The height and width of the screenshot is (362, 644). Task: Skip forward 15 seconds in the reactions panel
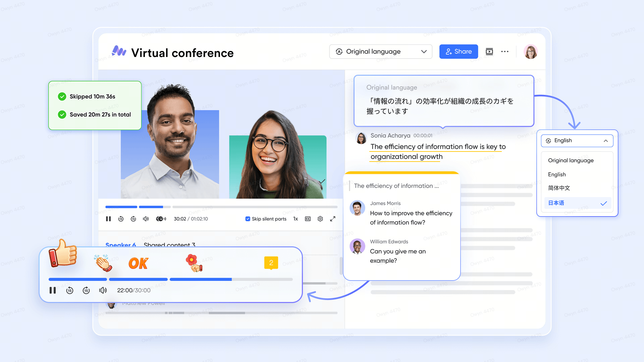click(86, 290)
